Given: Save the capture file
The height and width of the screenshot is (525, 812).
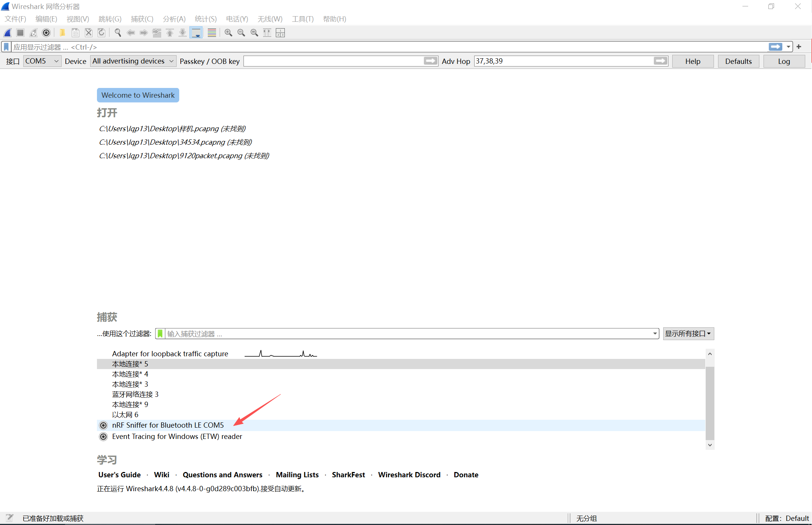Looking at the screenshot, I should 76,33.
